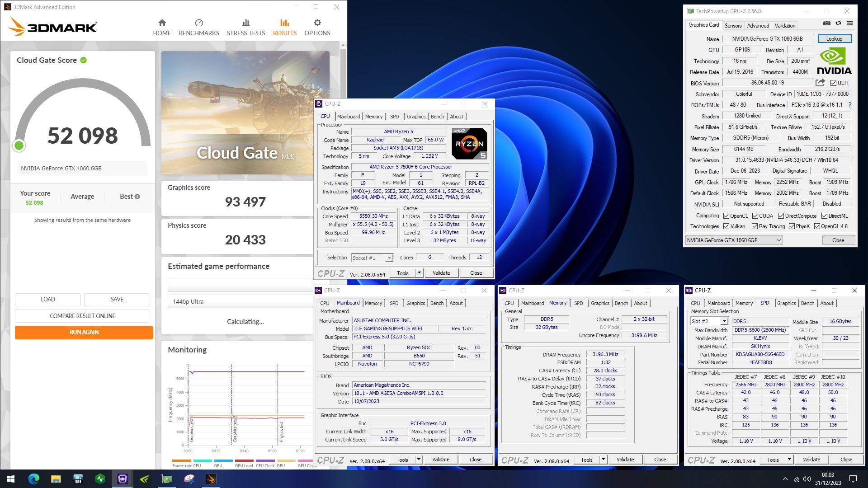Open Graphics tab in CPU-Z Memory window
Viewport: 868px width, 488px height.
tap(600, 303)
